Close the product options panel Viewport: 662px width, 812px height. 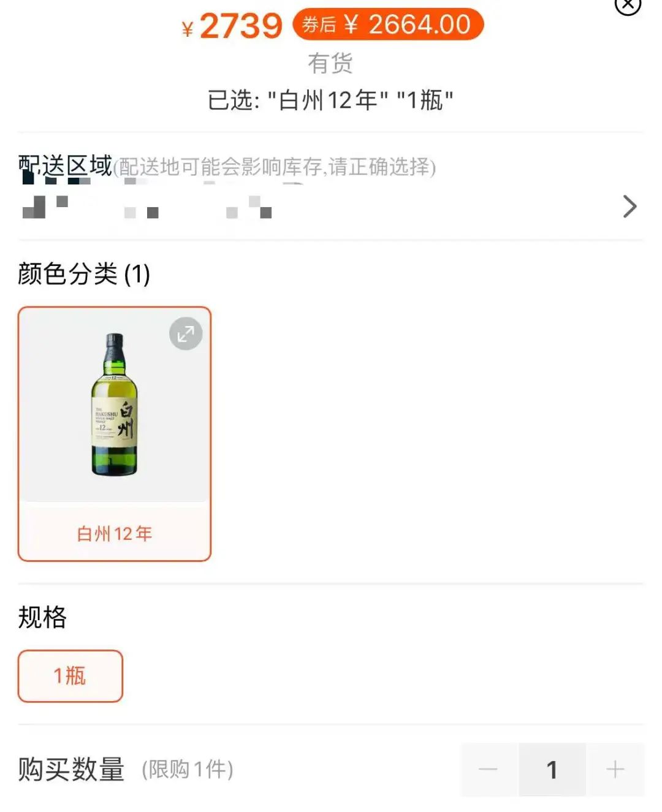[627, 6]
